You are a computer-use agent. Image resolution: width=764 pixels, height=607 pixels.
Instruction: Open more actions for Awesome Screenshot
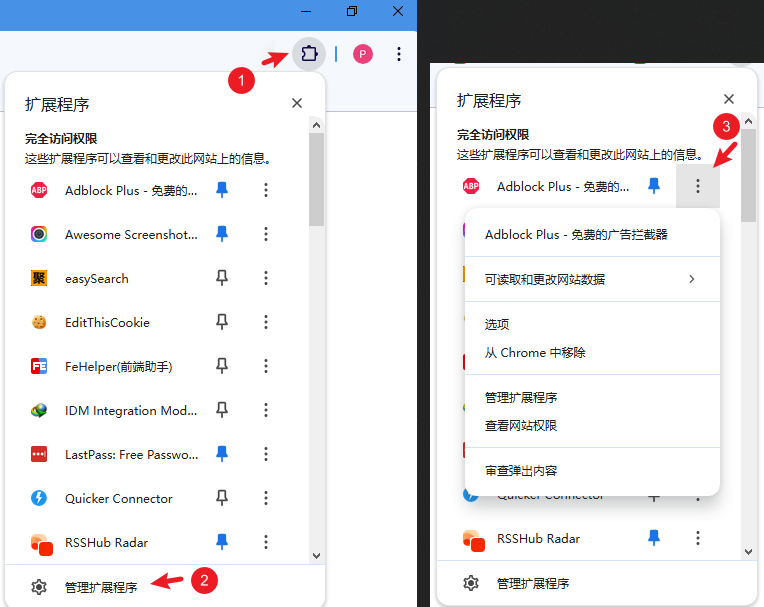pyautogui.click(x=266, y=234)
